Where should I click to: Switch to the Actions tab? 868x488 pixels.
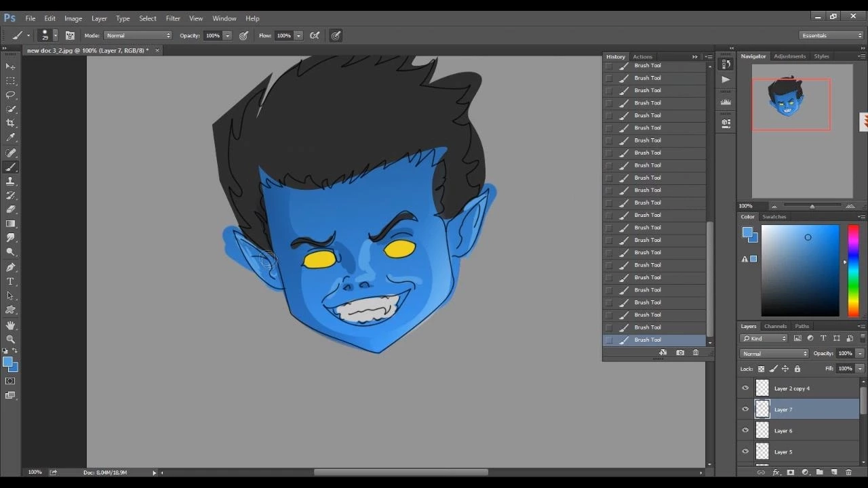pyautogui.click(x=642, y=57)
